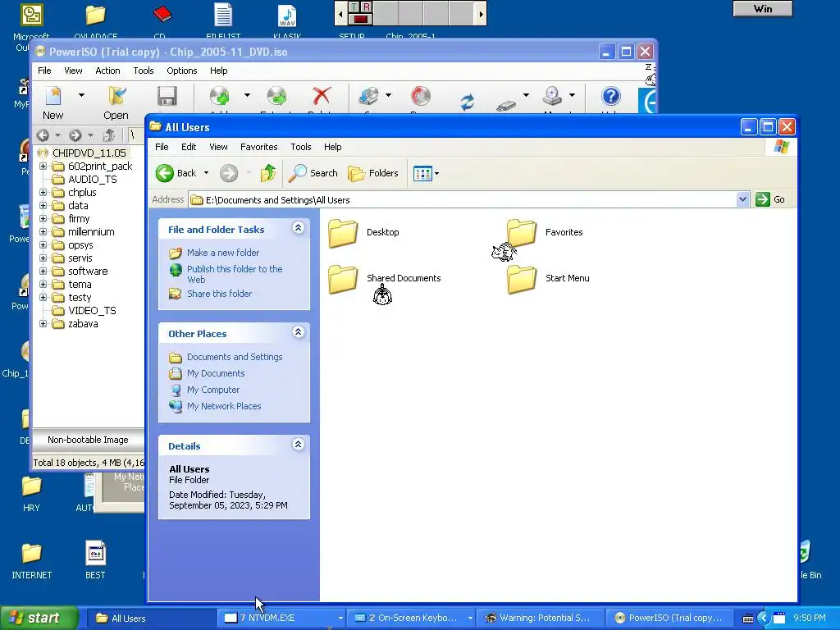840x630 pixels.
Task: Click Open icon in PowerISO toolbar
Action: point(116,97)
